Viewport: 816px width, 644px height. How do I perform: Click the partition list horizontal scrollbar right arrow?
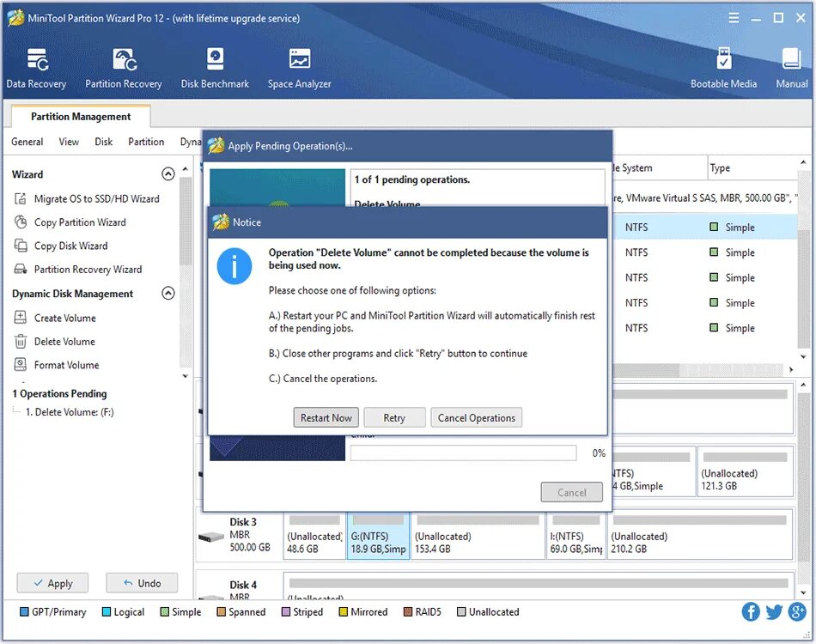(x=791, y=370)
